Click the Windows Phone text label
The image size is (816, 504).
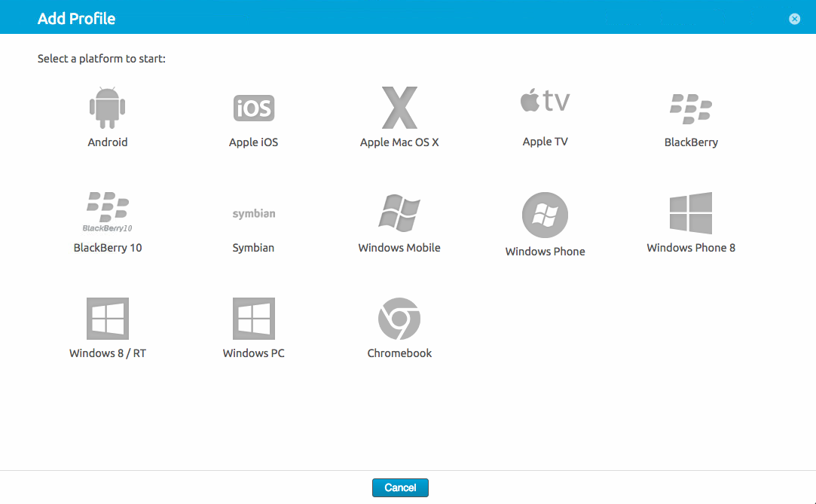(545, 252)
